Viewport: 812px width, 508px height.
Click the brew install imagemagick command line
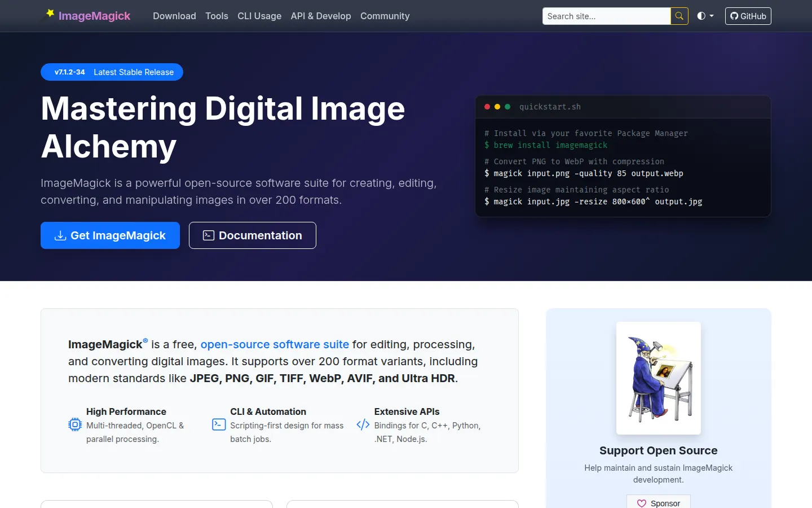tap(546, 145)
